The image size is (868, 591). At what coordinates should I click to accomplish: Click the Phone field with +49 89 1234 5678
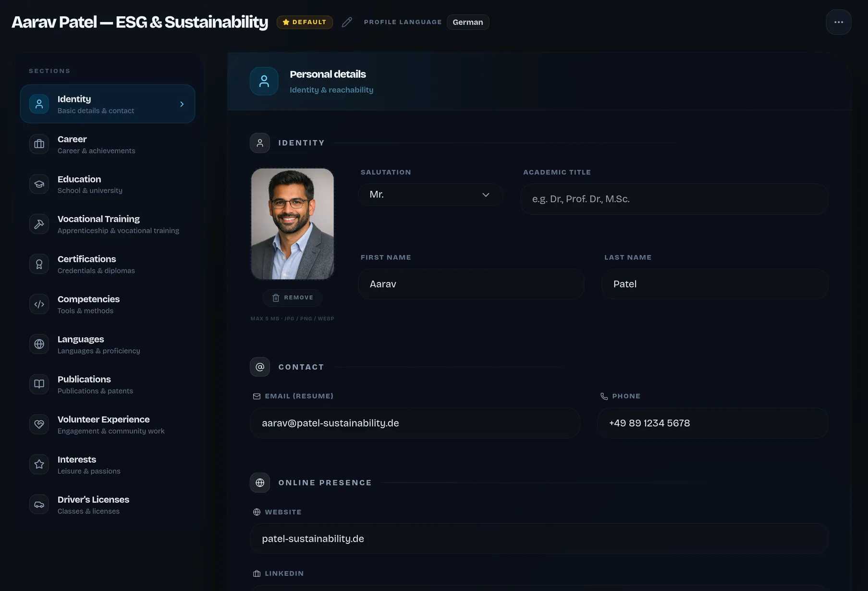click(713, 423)
